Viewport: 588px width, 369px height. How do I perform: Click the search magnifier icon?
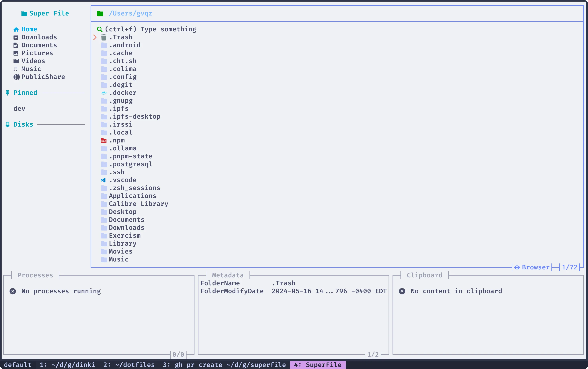pyautogui.click(x=100, y=29)
